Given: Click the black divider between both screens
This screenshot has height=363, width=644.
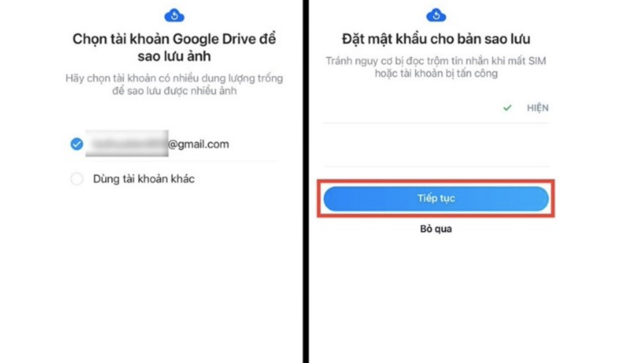Looking at the screenshot, I should click(306, 181).
